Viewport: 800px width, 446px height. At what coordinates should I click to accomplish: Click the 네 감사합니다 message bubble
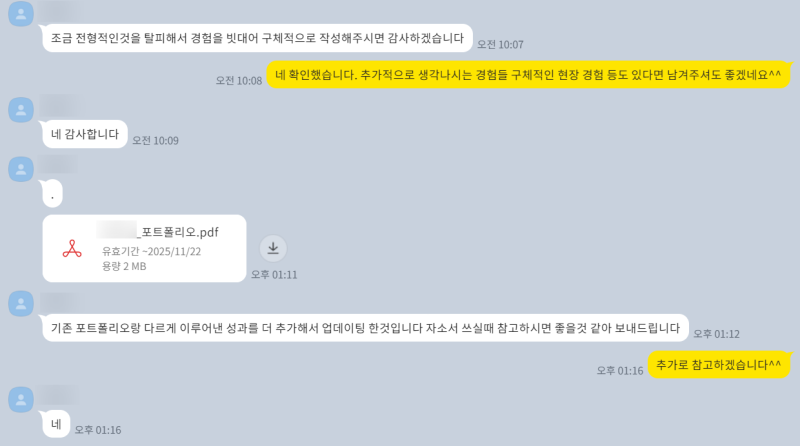point(85,134)
